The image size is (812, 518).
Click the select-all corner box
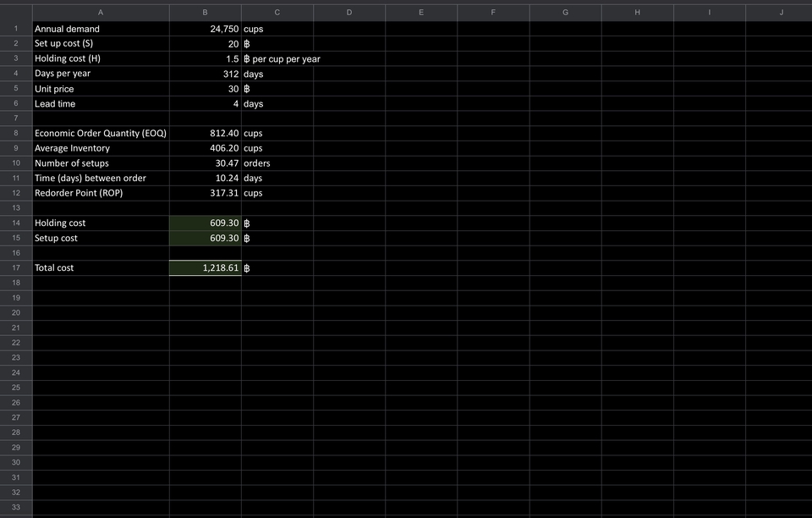(x=16, y=13)
